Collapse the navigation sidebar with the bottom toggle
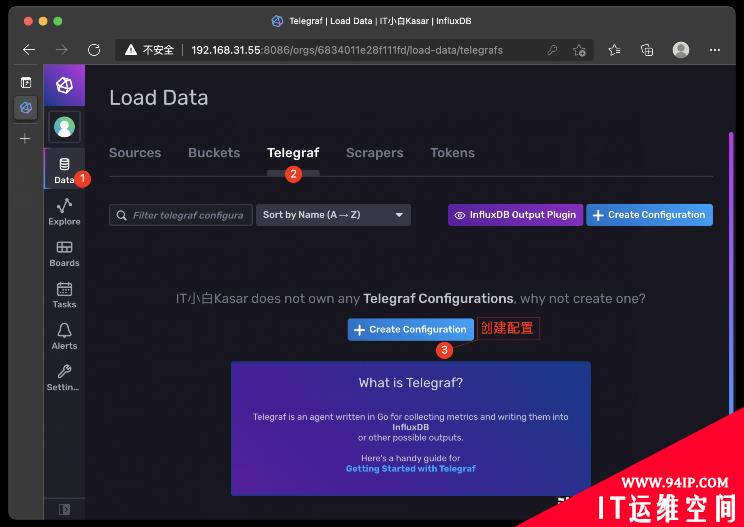 point(64,509)
